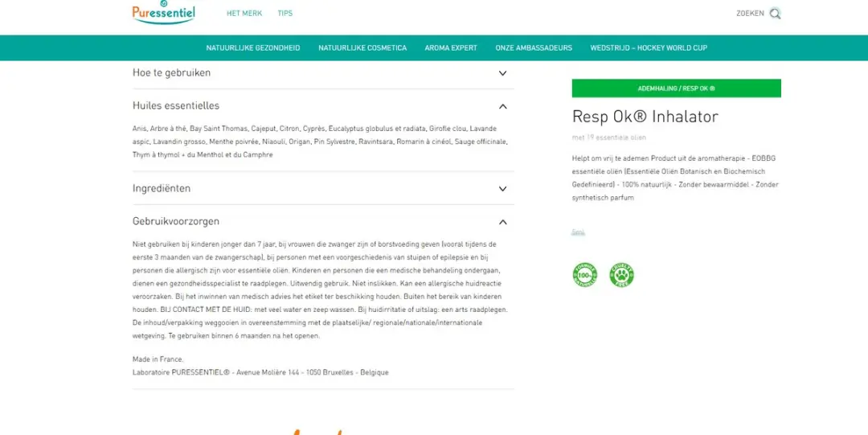868x435 pixels.
Task: Click the 100% natural formula badge
Action: pos(584,275)
